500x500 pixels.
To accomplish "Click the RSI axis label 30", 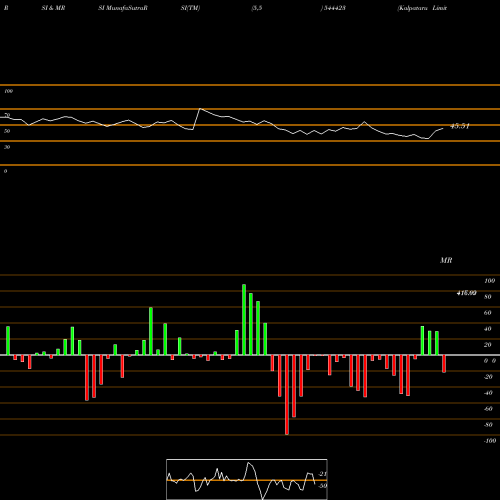I will (x=7, y=147).
